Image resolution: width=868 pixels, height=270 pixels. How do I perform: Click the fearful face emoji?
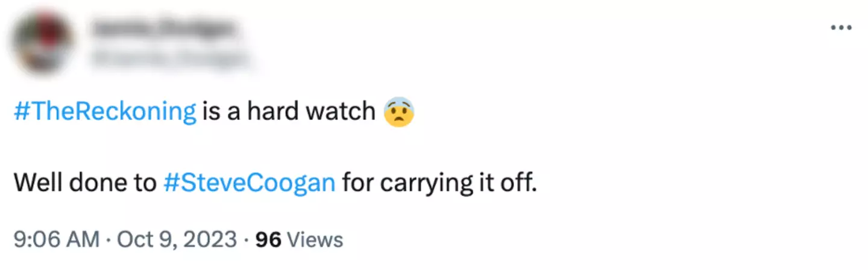(x=398, y=113)
